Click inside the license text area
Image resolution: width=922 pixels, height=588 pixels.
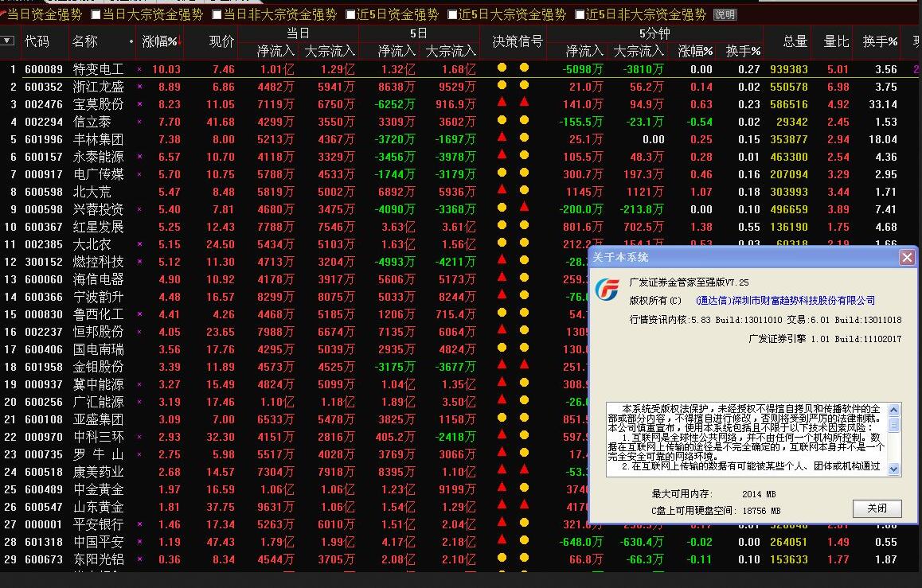click(x=747, y=438)
